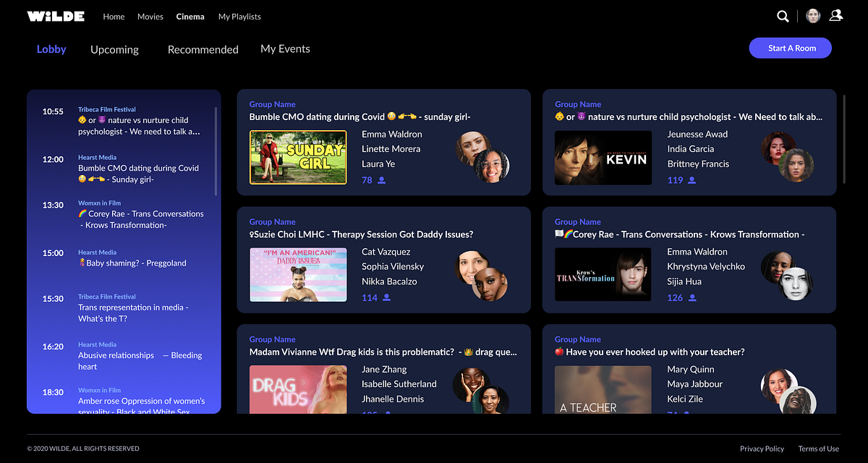Switch to the Recommended tab

(203, 49)
